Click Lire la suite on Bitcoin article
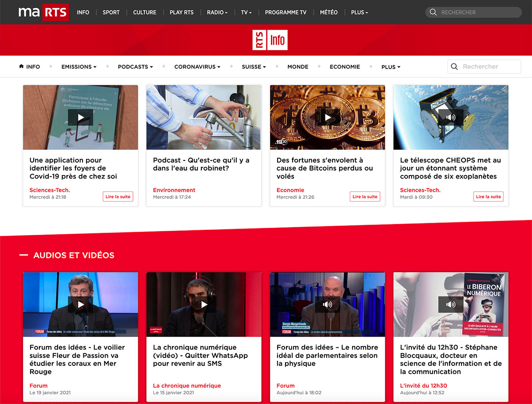The width and height of the screenshot is (532, 404). 365,197
